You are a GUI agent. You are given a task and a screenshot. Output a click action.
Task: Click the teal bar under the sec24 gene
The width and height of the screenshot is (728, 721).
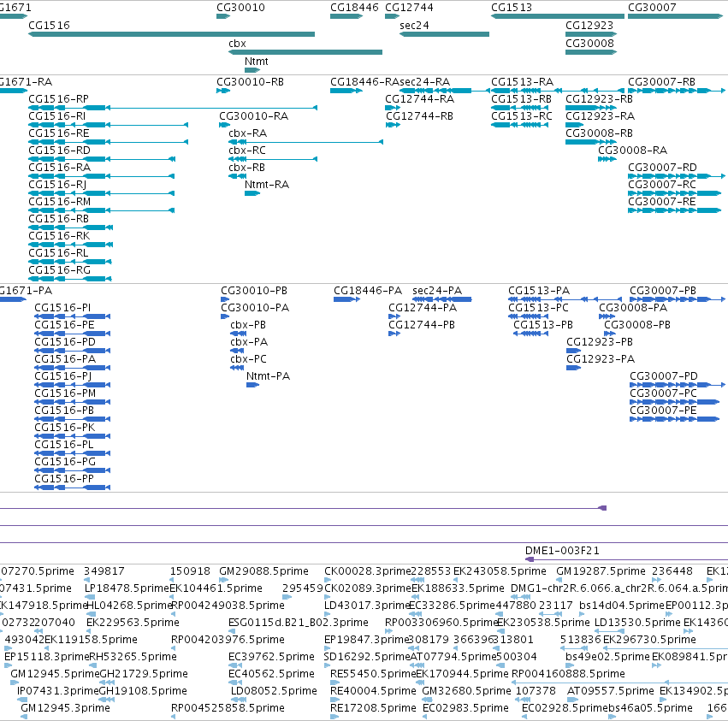[444, 34]
